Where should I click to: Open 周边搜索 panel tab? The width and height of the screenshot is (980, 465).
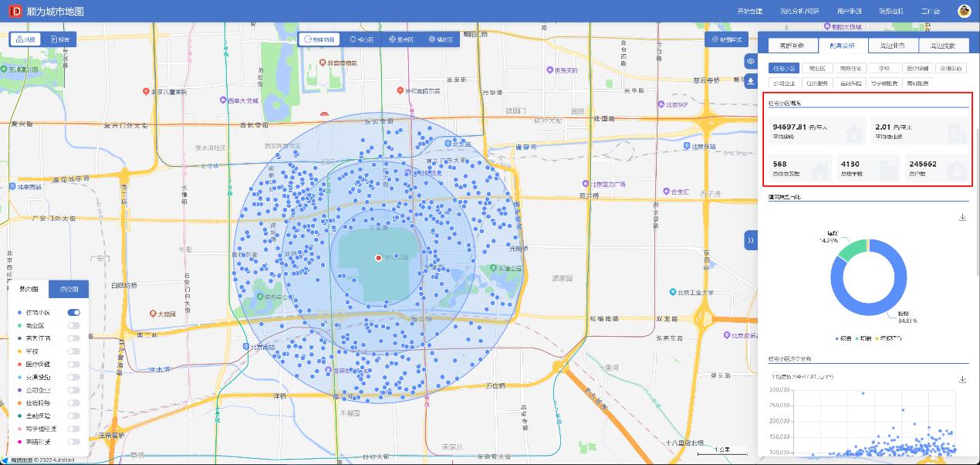[942, 46]
